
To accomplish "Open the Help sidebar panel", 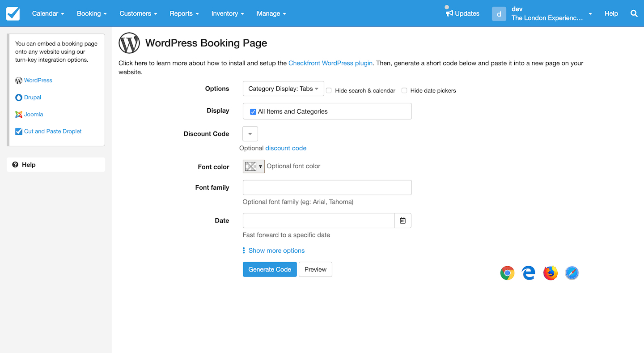I will (56, 165).
